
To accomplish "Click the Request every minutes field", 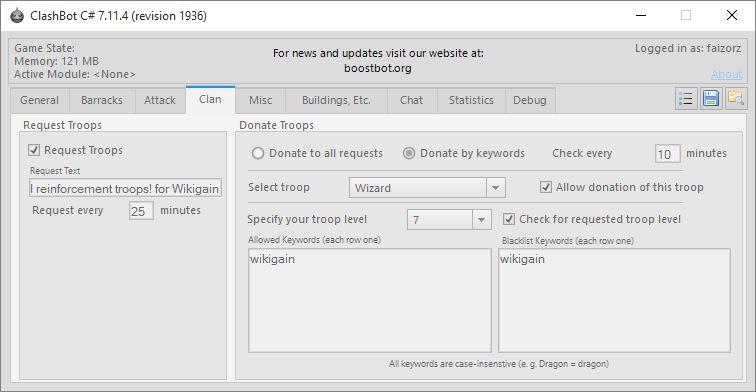I will 141,211.
